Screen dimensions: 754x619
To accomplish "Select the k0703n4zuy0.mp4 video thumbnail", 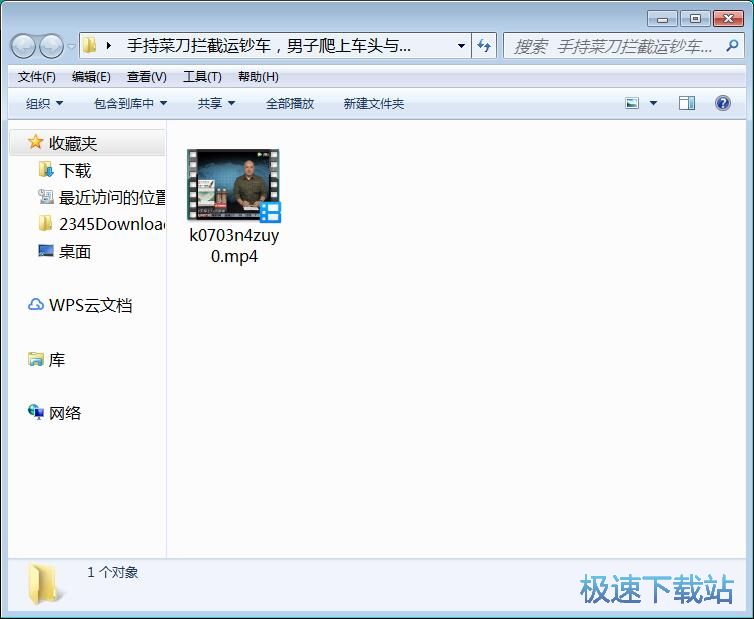I will (234, 186).
